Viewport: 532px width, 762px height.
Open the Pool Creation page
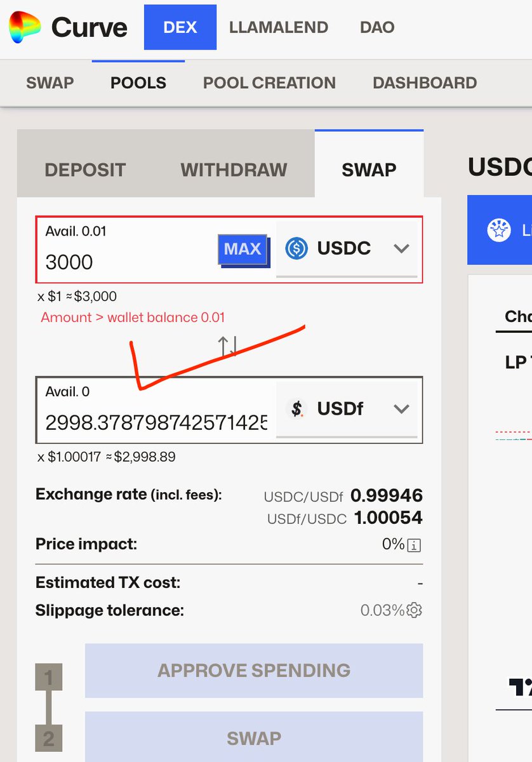click(x=269, y=83)
